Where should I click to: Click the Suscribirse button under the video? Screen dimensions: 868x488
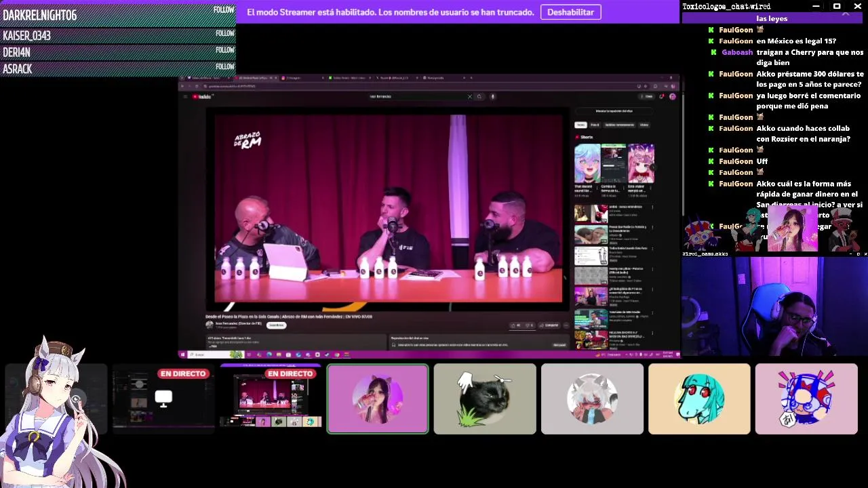click(276, 325)
